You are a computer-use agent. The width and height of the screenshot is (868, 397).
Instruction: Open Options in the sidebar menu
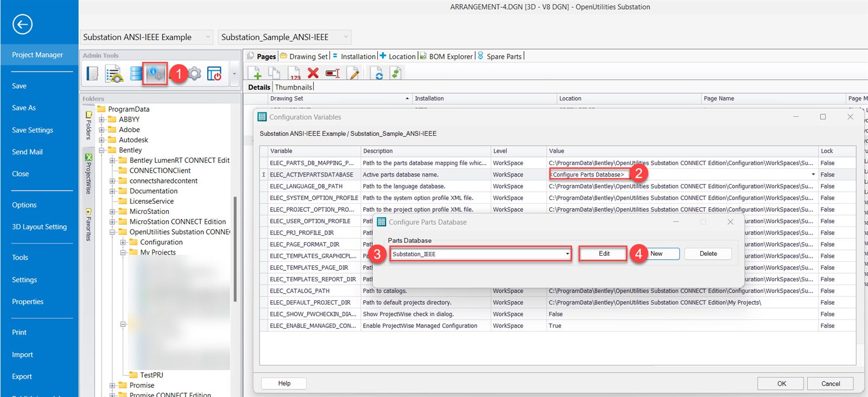pos(24,205)
